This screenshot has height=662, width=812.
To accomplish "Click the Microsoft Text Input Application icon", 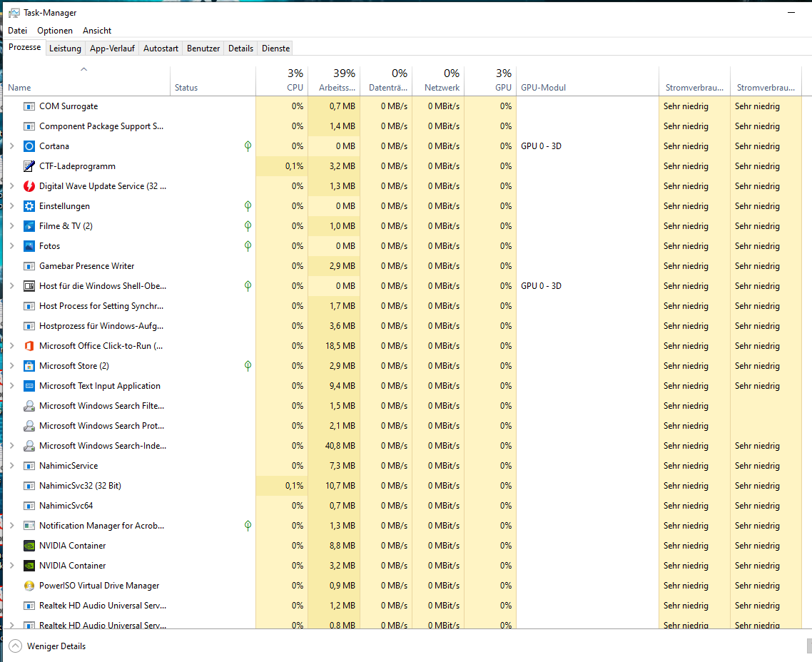I will click(29, 386).
